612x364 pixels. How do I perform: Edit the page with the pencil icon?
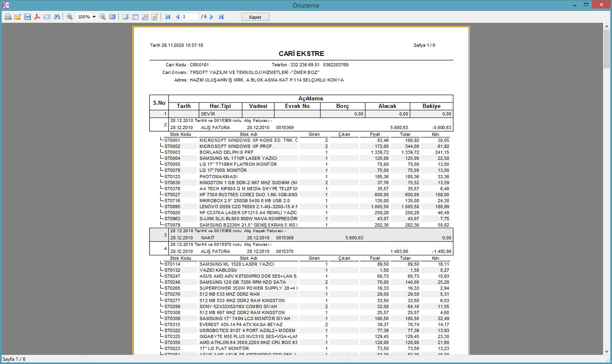click(155, 17)
